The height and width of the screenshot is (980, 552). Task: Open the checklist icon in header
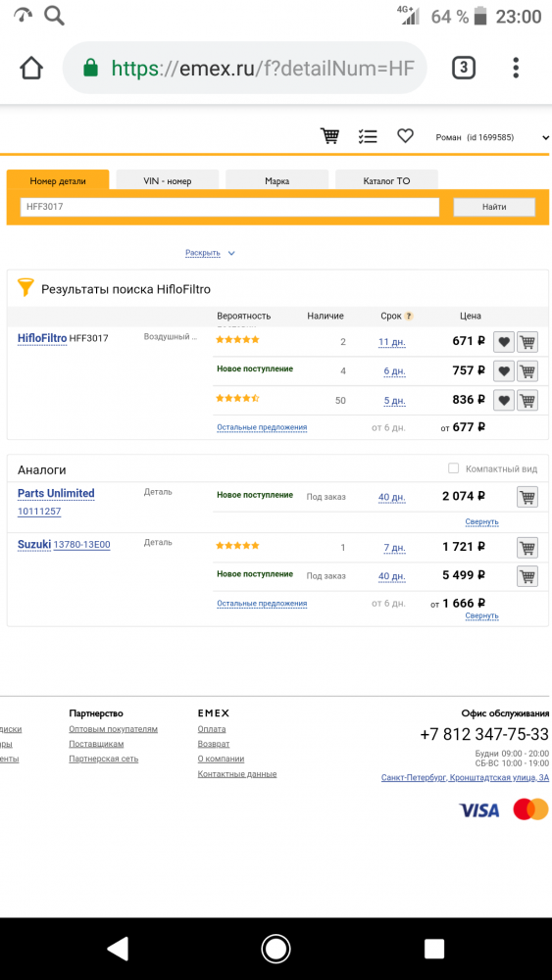(368, 136)
